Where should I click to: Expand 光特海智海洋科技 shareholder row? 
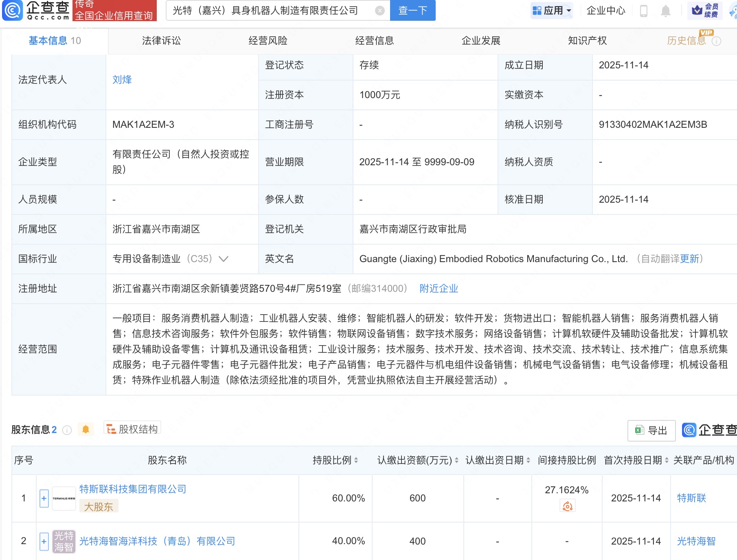pos(44,541)
